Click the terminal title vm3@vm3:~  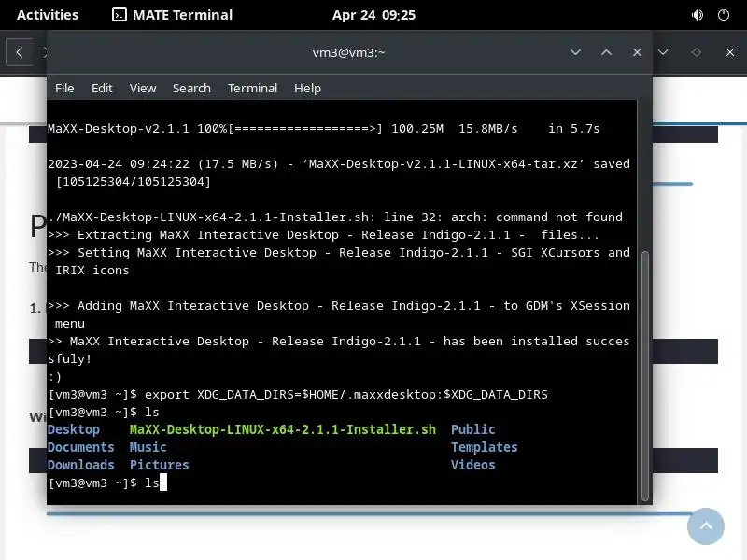[x=348, y=52]
